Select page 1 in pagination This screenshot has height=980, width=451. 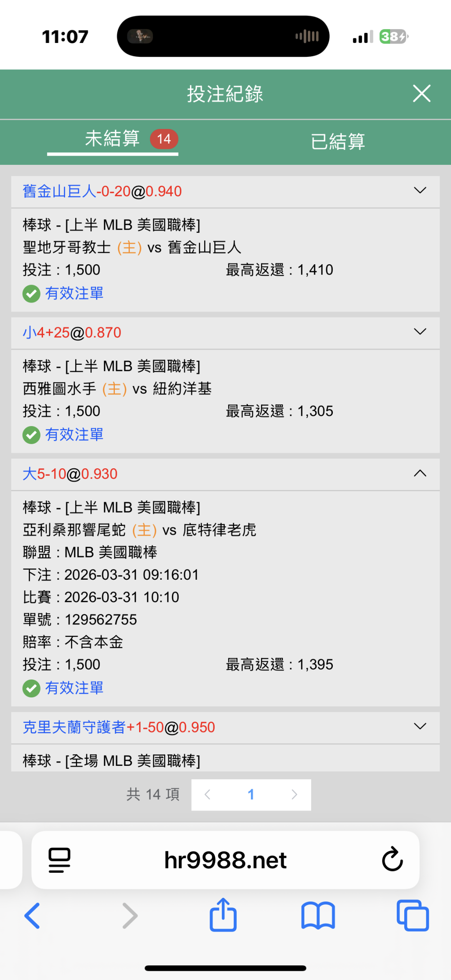coord(251,794)
